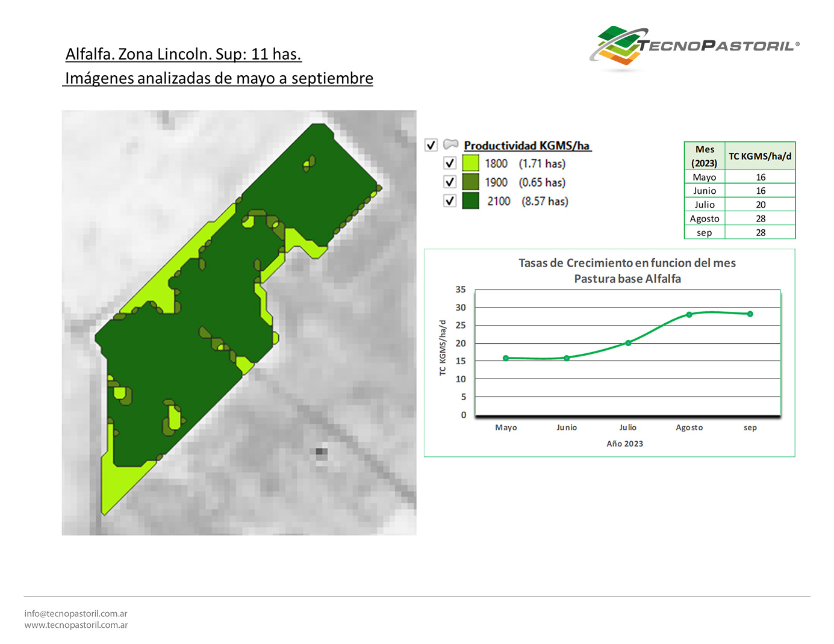
Task: Toggle the 2100 (8.57 has) checkbox
Action: coord(450,200)
